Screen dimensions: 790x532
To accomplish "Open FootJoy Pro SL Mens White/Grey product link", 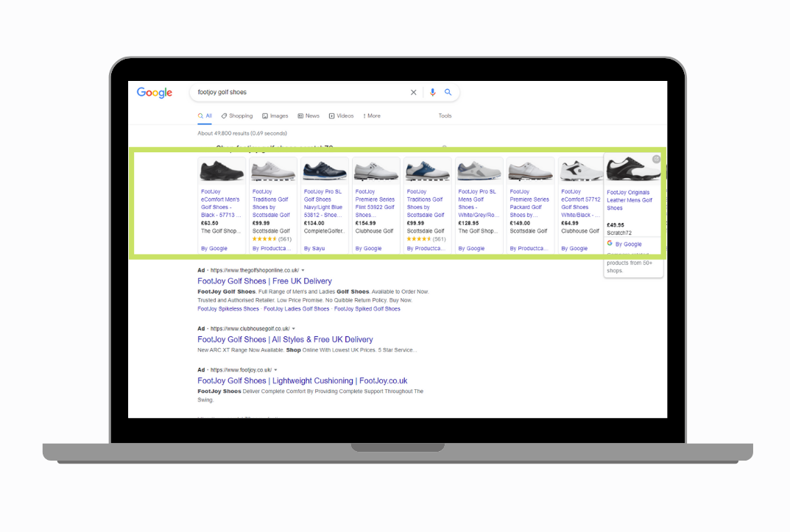I will (478, 203).
